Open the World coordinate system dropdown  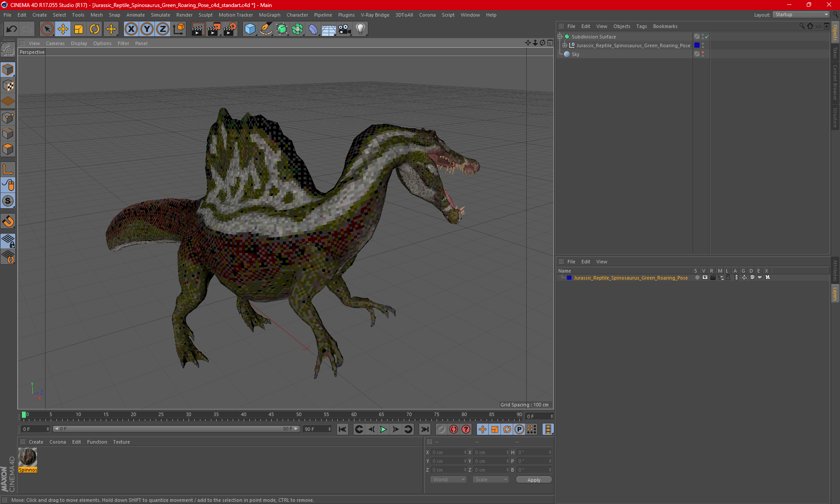point(448,479)
